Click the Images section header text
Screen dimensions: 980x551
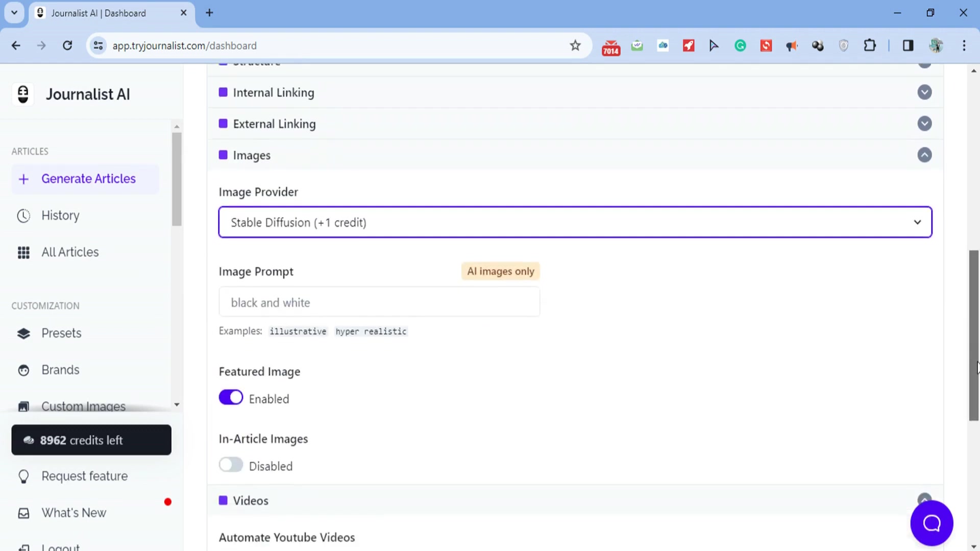(x=252, y=155)
